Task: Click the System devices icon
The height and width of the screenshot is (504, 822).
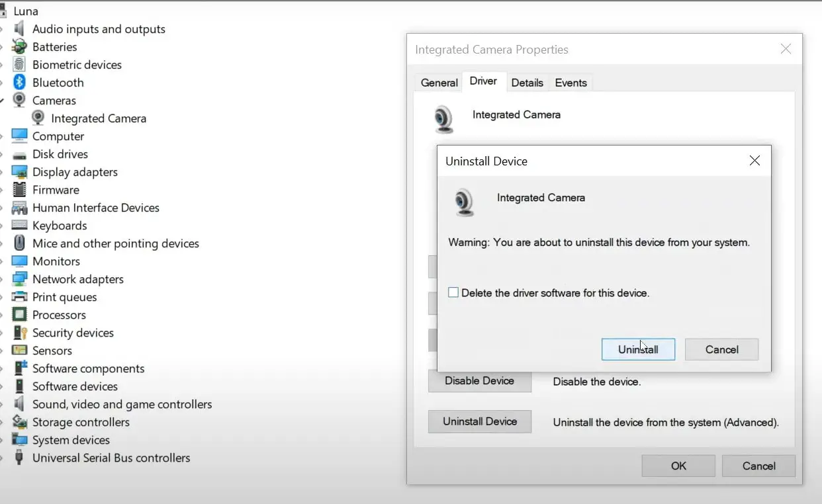Action: (x=19, y=440)
